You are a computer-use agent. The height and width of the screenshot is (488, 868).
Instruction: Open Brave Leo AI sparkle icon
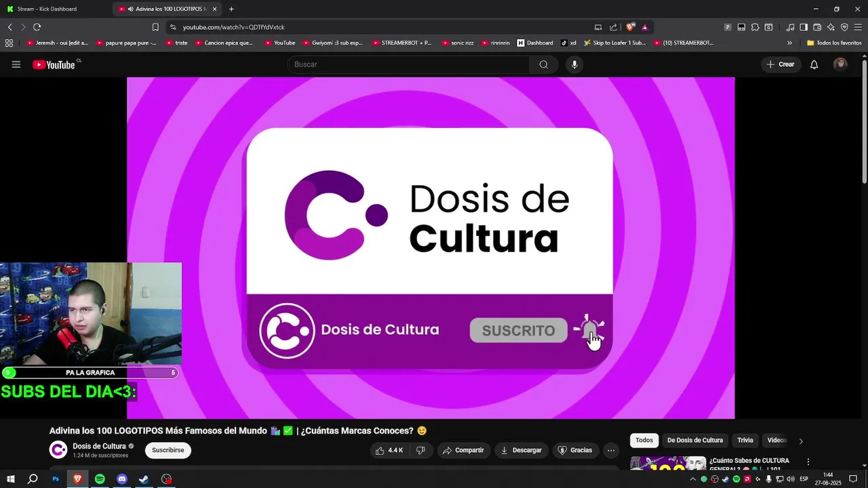831,27
